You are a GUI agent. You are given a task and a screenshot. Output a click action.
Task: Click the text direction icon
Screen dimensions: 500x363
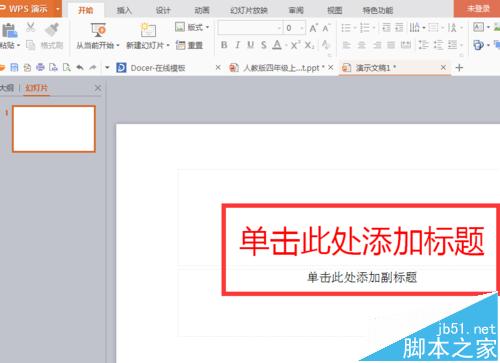coord(452,28)
